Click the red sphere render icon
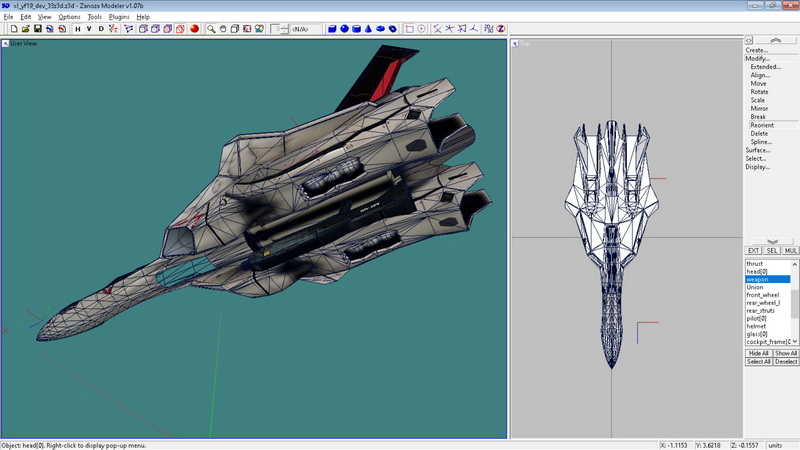Screen dimensions: 800x450 194,29
